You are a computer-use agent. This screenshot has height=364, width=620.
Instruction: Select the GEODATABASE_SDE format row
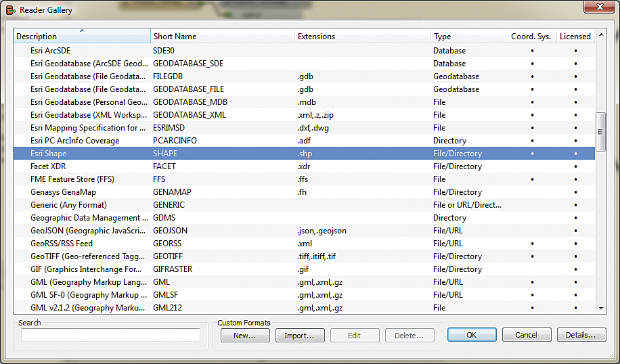click(x=304, y=63)
